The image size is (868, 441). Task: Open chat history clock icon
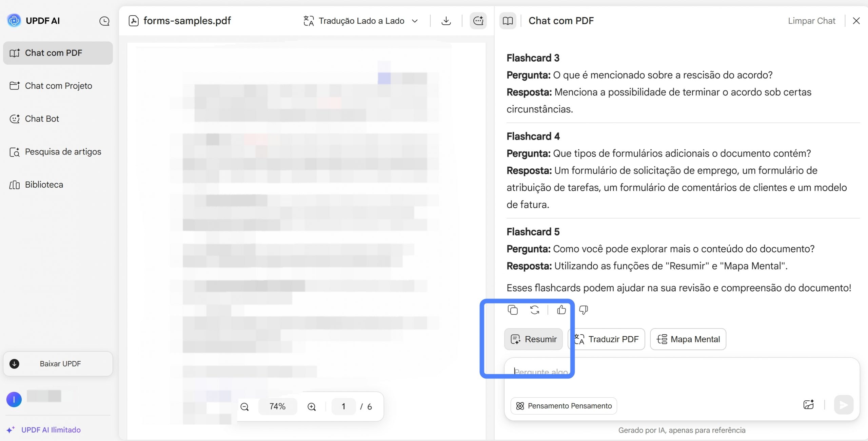[x=104, y=21]
